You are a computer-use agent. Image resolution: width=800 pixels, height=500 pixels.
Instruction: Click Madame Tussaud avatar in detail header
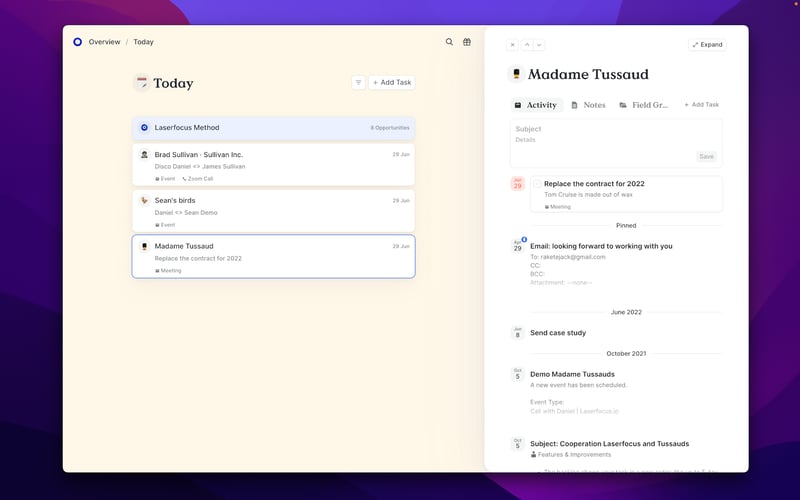(516, 74)
